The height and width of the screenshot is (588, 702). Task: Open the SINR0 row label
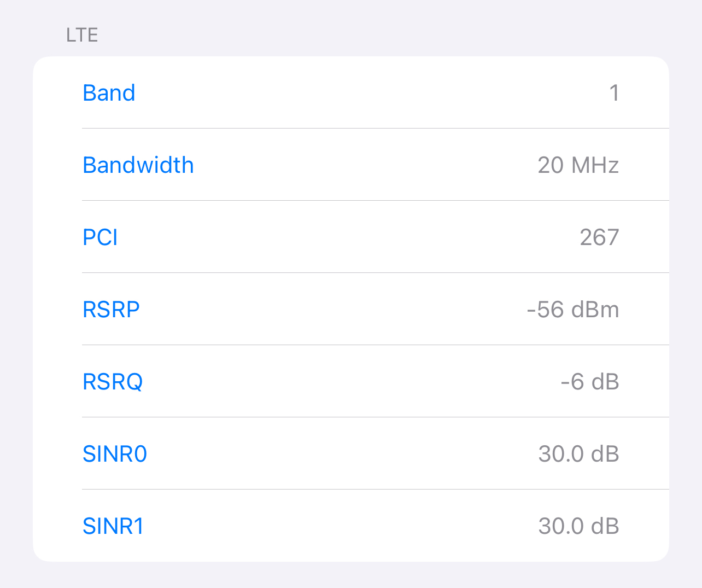115,454
